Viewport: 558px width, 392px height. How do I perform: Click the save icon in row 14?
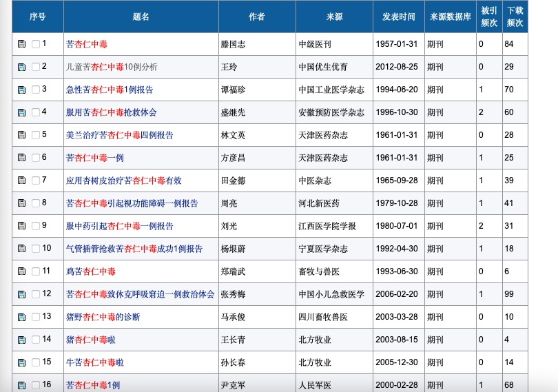coord(22,340)
